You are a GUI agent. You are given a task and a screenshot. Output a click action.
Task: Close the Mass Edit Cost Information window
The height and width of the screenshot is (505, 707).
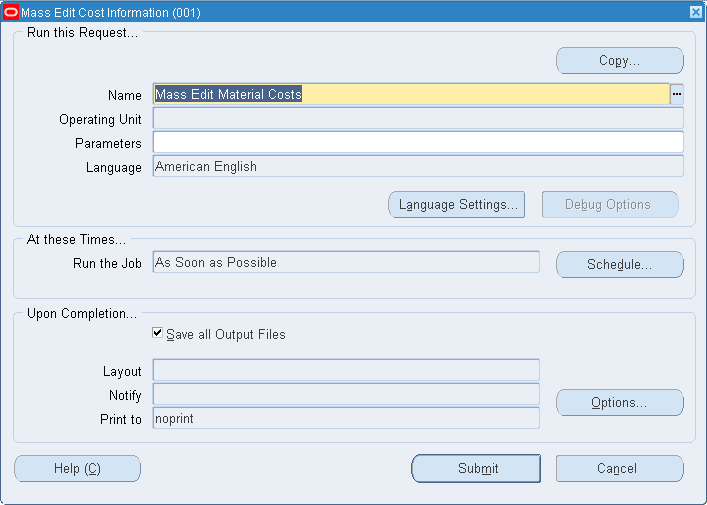(696, 12)
